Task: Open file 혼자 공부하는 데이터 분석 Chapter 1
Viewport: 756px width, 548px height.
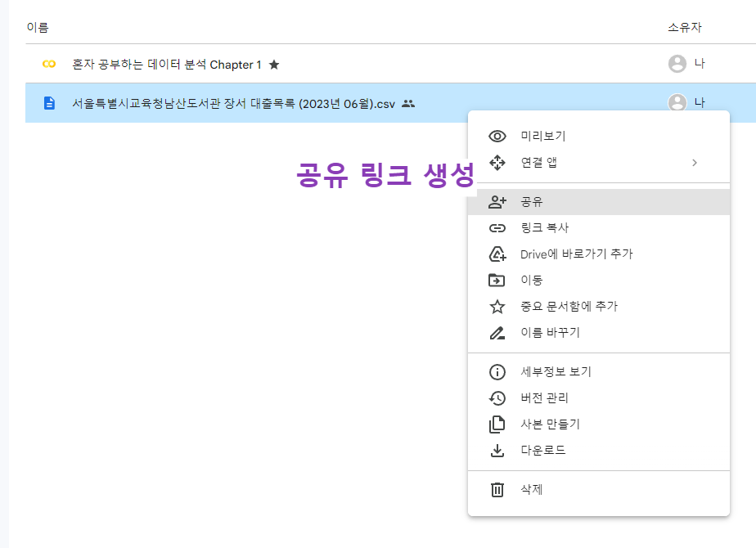Action: (x=167, y=65)
